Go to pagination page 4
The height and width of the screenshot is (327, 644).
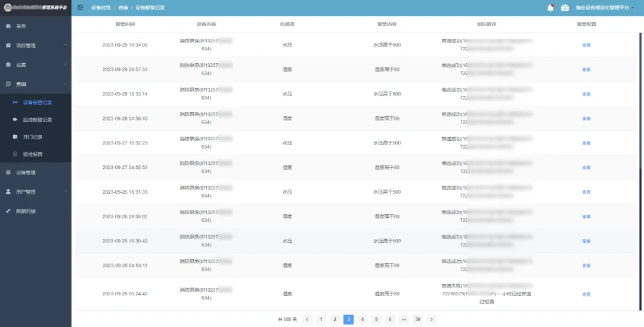(363, 319)
